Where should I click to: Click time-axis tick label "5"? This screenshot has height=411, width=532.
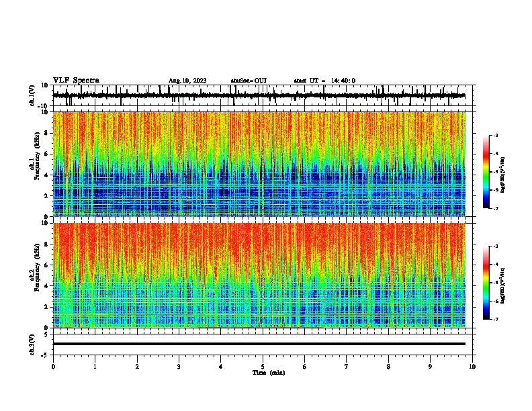coord(263,367)
